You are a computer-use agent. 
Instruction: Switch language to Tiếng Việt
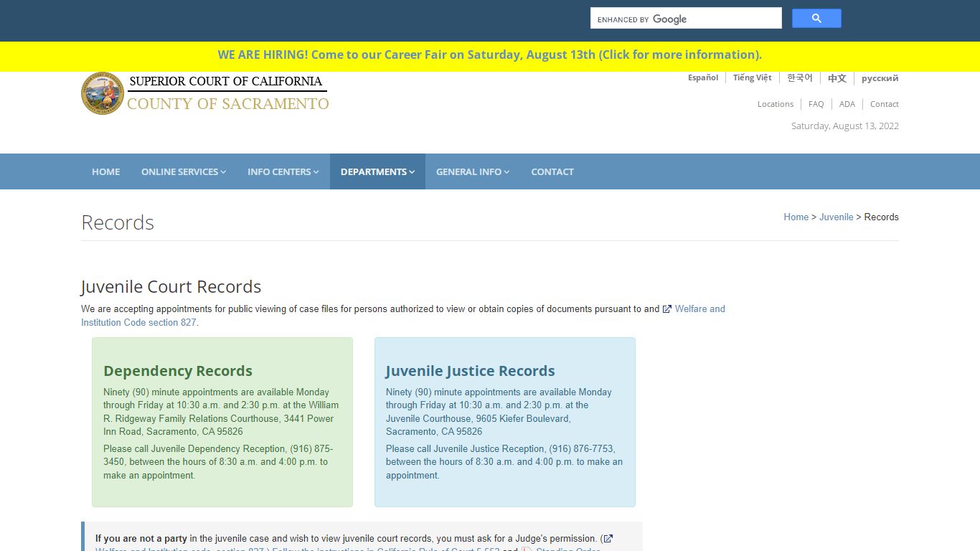point(753,77)
